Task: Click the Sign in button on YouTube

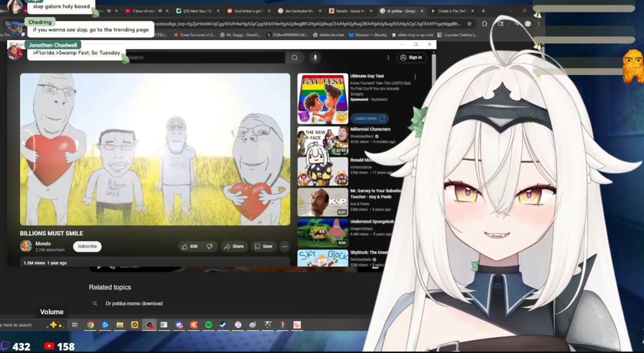Action: point(411,57)
